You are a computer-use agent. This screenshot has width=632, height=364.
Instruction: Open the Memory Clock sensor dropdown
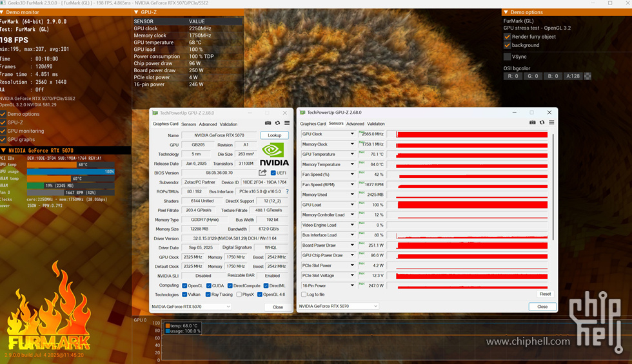(x=352, y=144)
